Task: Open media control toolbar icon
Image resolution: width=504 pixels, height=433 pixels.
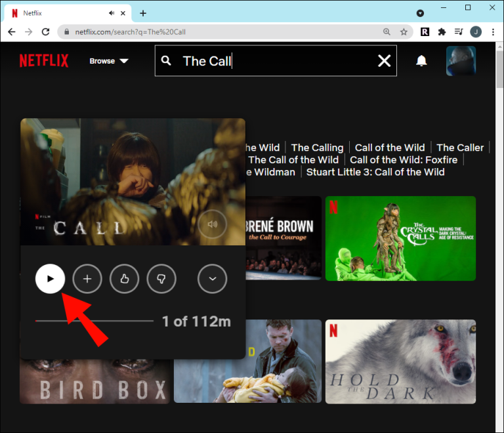Action: [x=459, y=31]
